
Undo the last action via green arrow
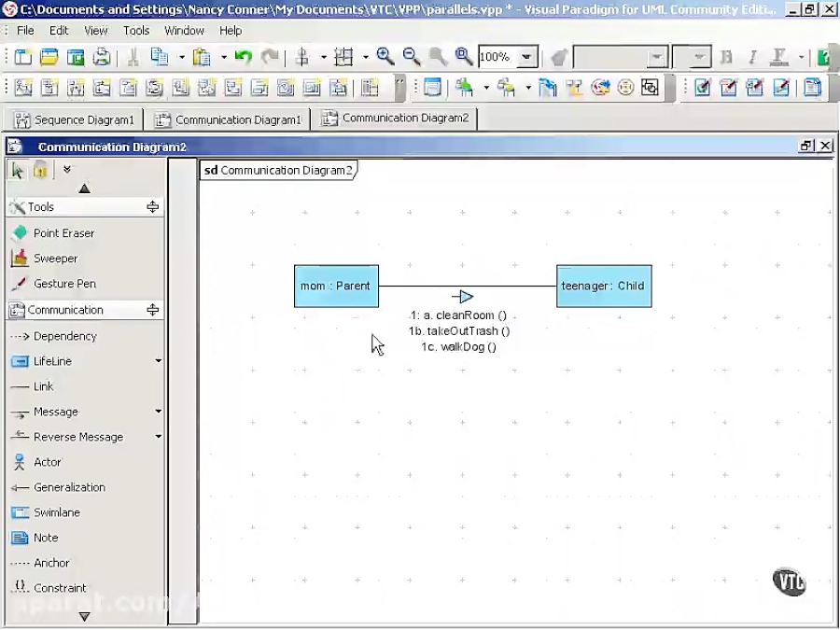pos(244,57)
